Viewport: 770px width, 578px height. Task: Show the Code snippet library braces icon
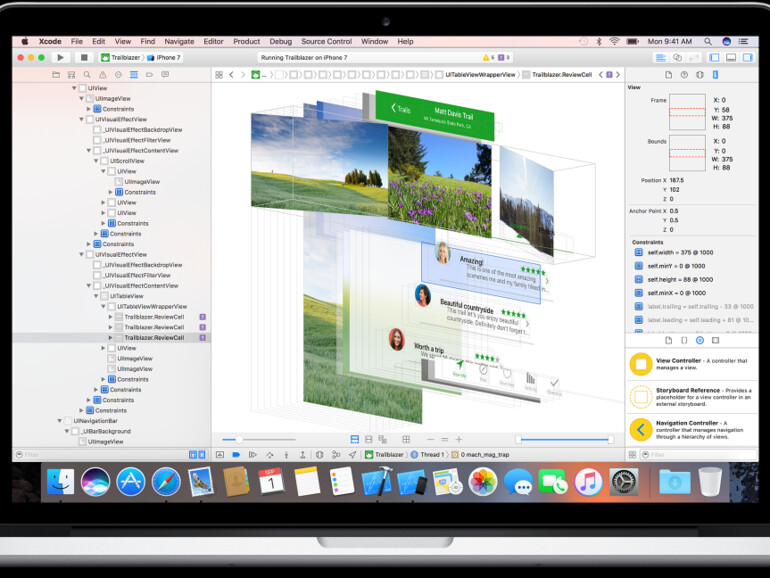pyautogui.click(x=684, y=340)
